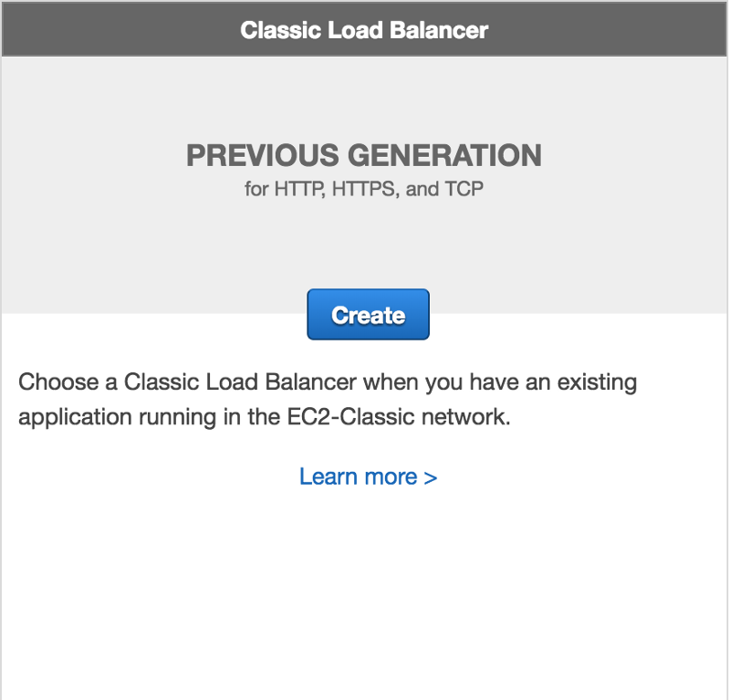The image size is (730, 700).
Task: Click the blue Create button
Action: (x=369, y=314)
